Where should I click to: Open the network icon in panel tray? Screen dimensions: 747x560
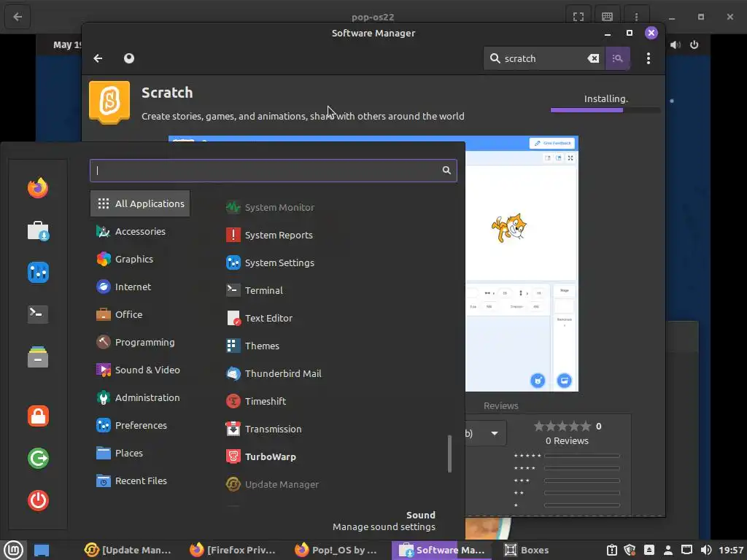pos(686,550)
